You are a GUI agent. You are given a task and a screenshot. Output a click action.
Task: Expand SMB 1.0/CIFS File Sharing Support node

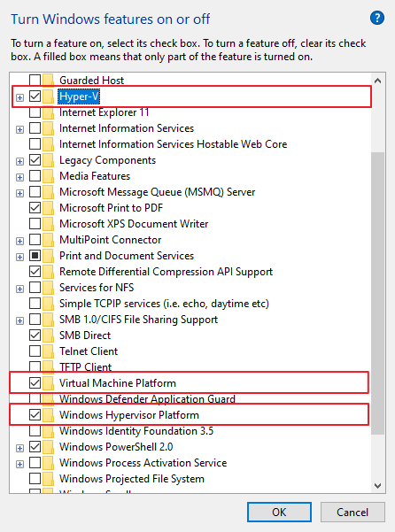20,321
